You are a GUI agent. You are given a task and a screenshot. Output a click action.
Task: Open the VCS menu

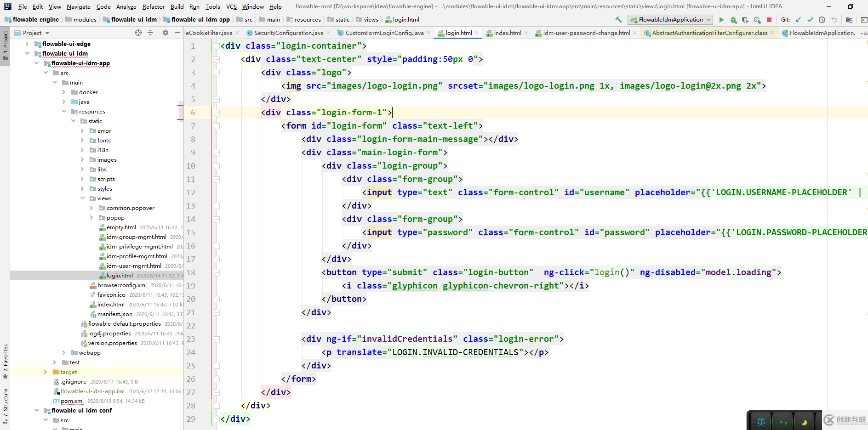[x=231, y=6]
